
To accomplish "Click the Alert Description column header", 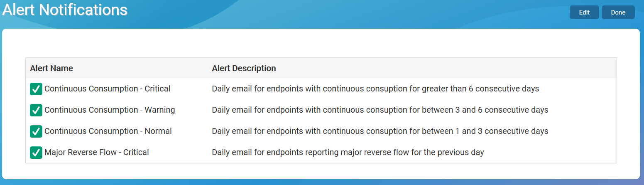I will tap(244, 68).
